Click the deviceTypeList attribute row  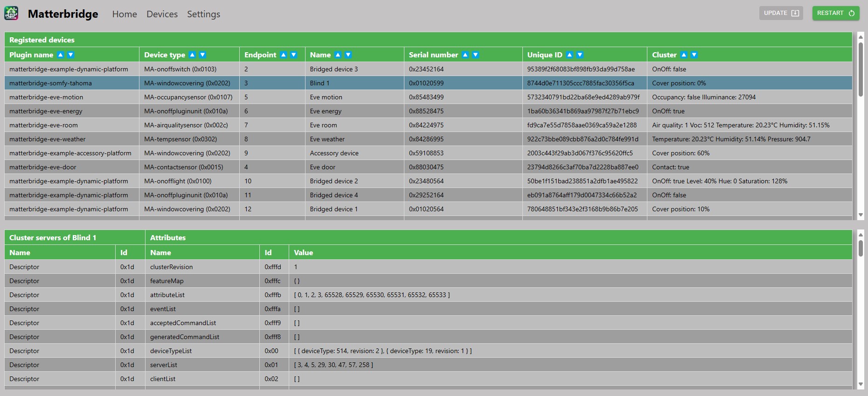428,351
